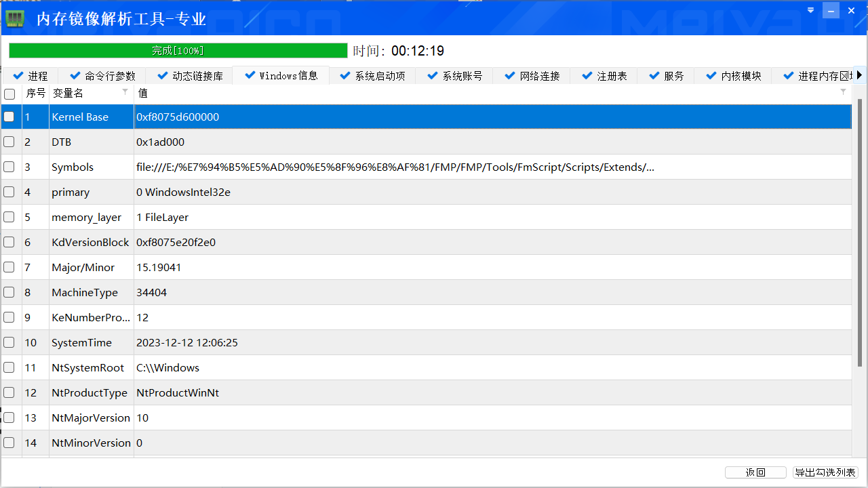Click the value NtProductWinNt
The width and height of the screenshot is (868, 488).
pyautogui.click(x=178, y=392)
